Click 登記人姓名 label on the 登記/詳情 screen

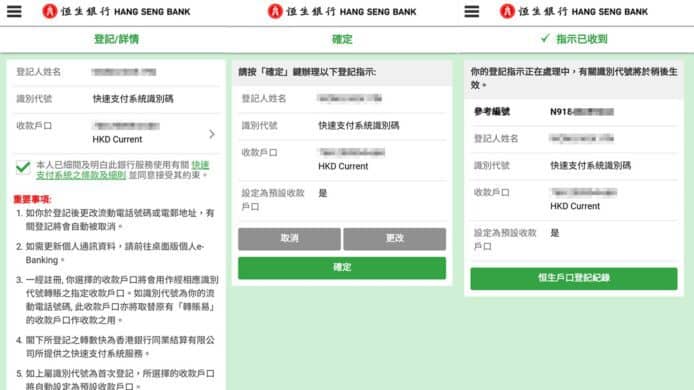tap(39, 72)
